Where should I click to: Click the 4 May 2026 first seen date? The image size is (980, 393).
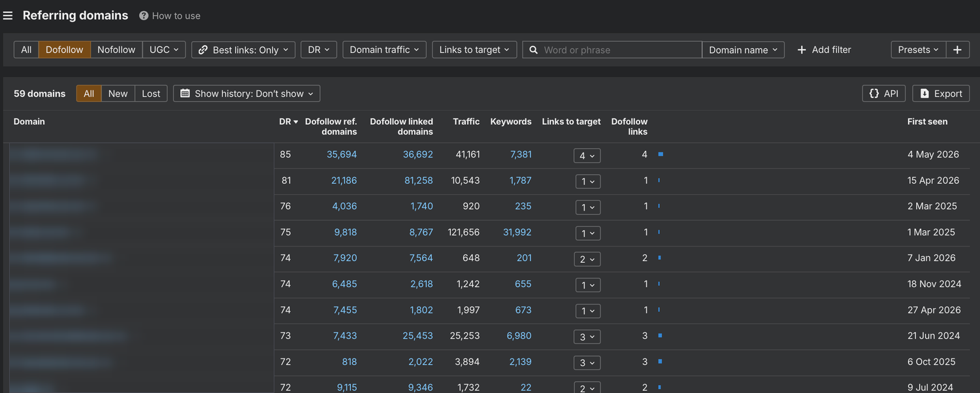(x=933, y=154)
